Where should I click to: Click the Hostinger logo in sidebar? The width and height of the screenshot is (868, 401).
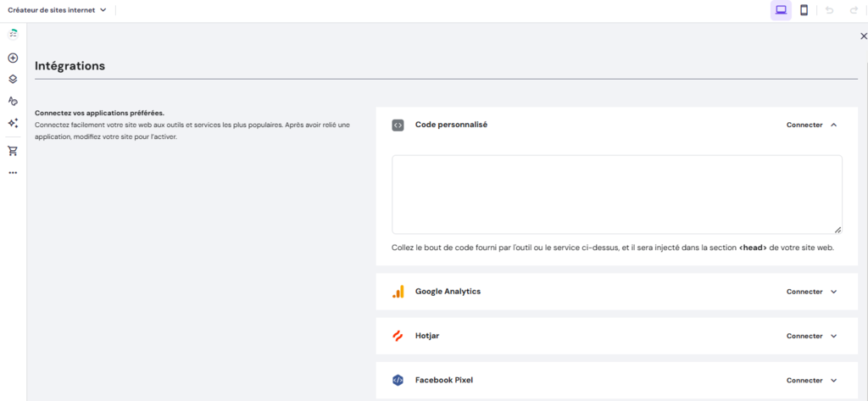click(13, 34)
